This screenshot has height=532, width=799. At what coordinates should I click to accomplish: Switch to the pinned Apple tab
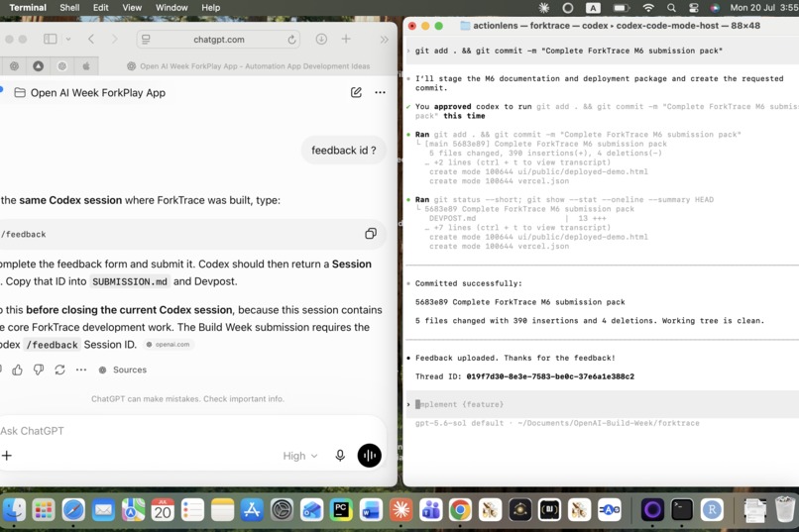(86, 66)
